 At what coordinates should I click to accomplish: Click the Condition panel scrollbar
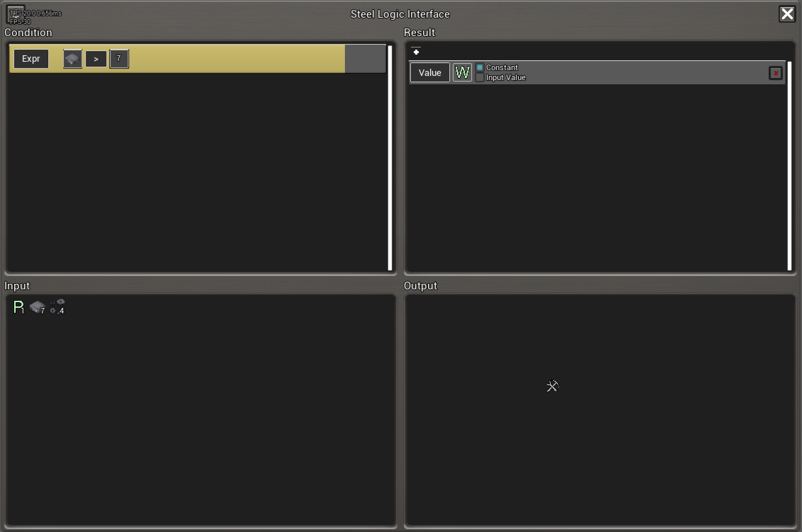390,158
